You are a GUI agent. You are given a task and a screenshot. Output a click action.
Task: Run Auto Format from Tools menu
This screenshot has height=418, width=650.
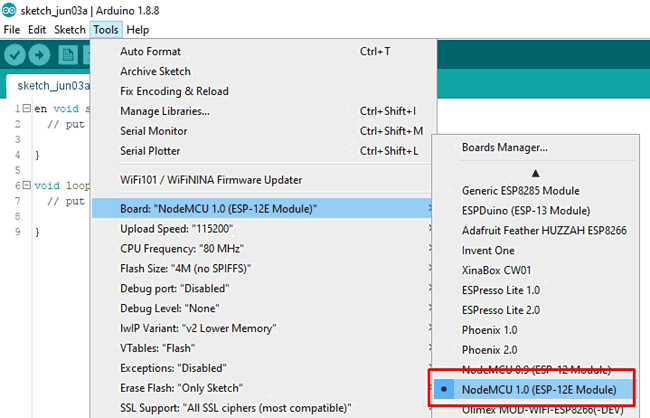tap(150, 51)
